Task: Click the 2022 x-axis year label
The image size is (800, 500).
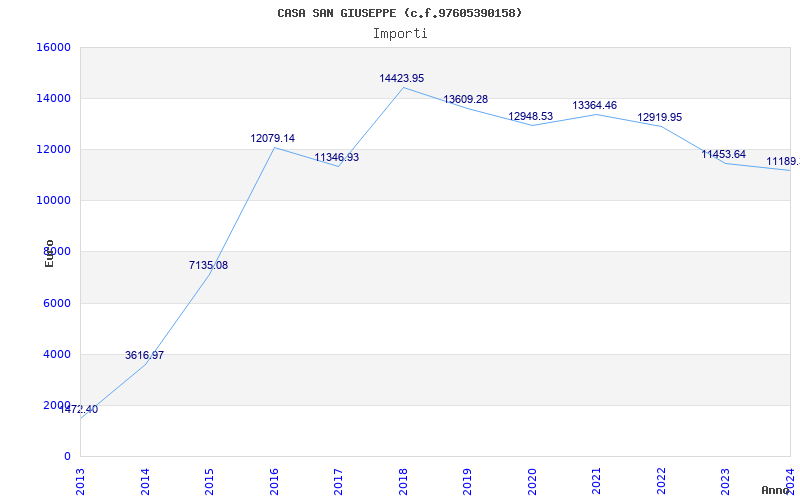Action: (661, 482)
